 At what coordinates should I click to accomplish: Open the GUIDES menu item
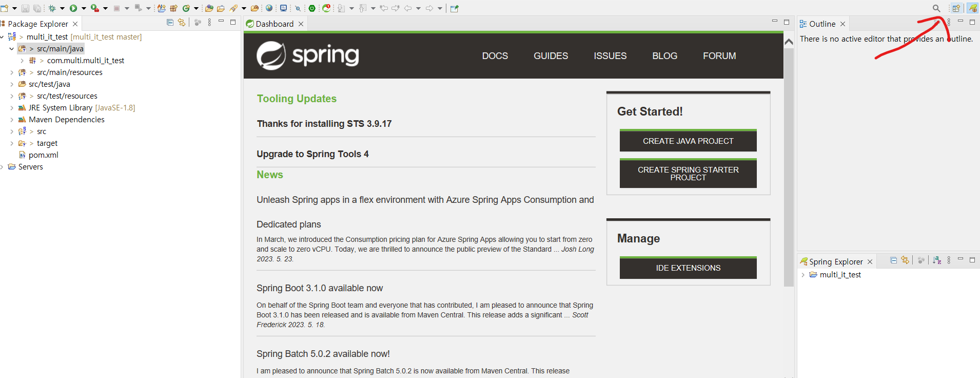(x=551, y=56)
